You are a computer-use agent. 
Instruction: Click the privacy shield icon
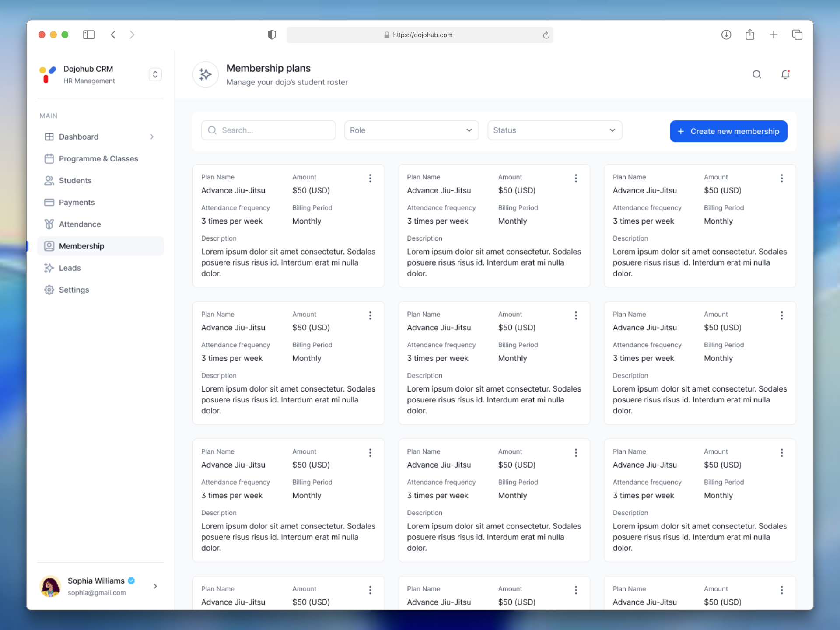pos(272,35)
